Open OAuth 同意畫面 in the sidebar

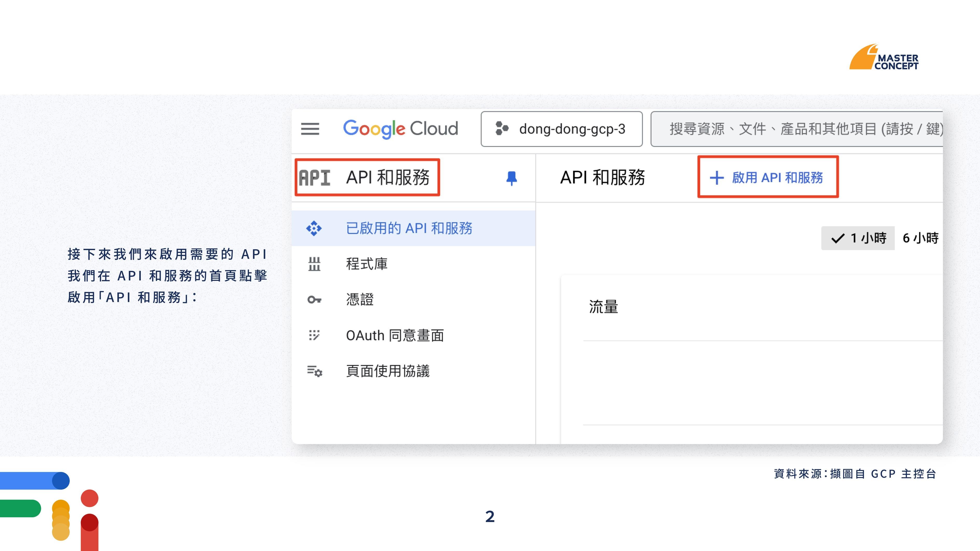click(x=414, y=335)
